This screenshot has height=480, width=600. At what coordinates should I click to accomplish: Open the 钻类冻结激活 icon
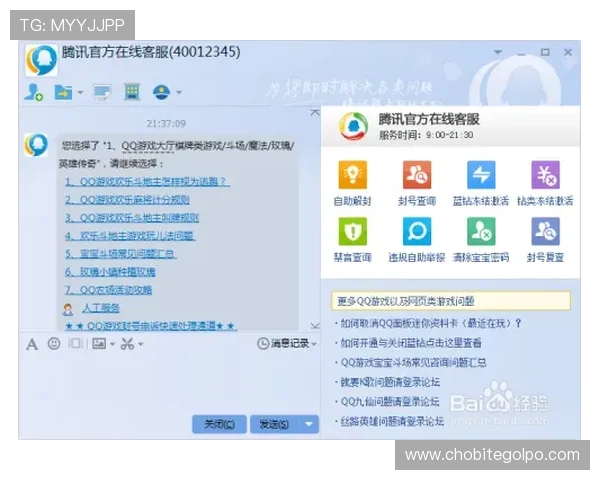coord(545,175)
